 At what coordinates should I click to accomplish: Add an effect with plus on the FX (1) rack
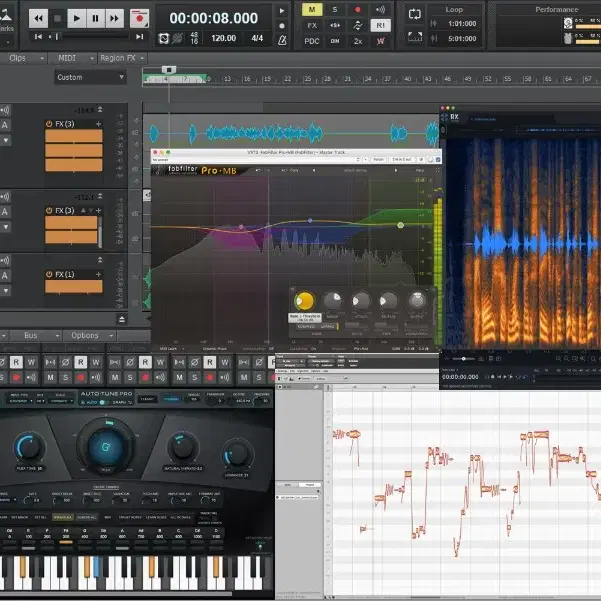[x=99, y=274]
